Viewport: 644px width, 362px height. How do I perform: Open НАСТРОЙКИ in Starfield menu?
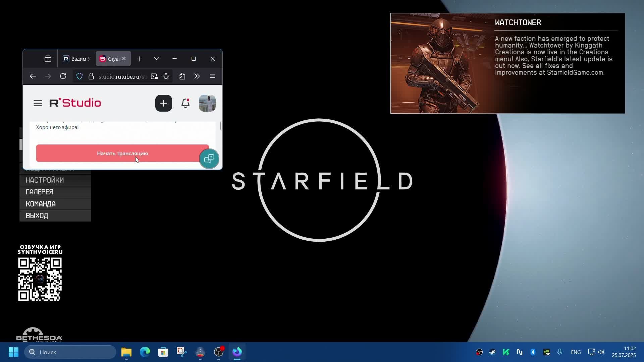click(x=55, y=180)
